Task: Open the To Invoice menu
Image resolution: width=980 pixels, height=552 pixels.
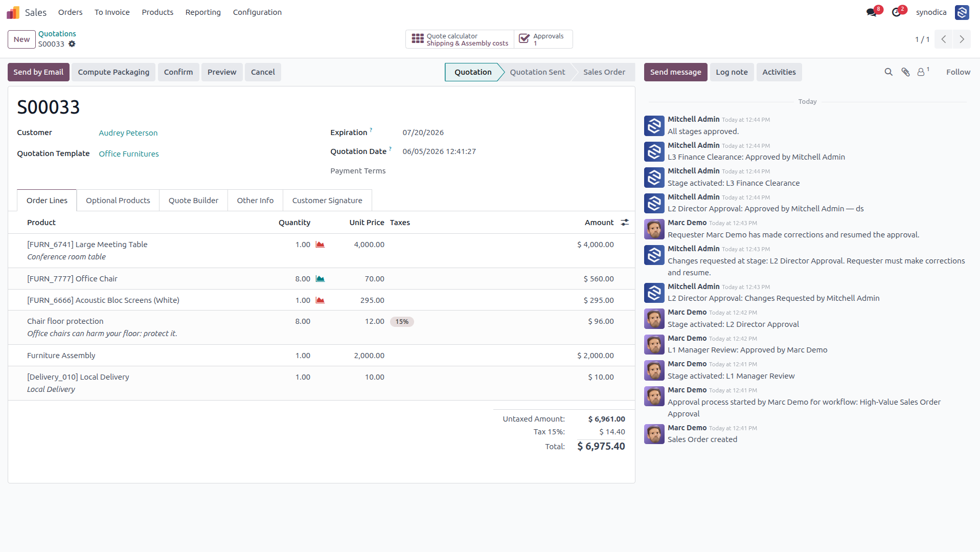Action: pos(112,12)
